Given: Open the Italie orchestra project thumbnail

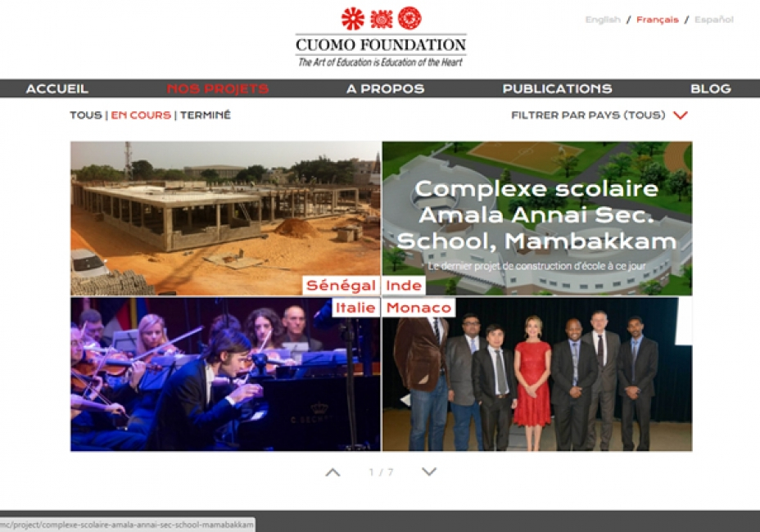Looking at the screenshot, I should point(225,375).
